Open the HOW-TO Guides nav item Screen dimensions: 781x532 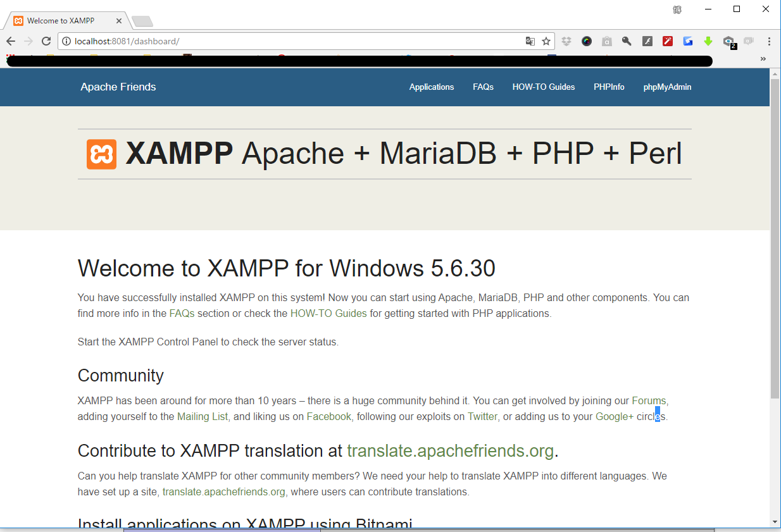544,87
